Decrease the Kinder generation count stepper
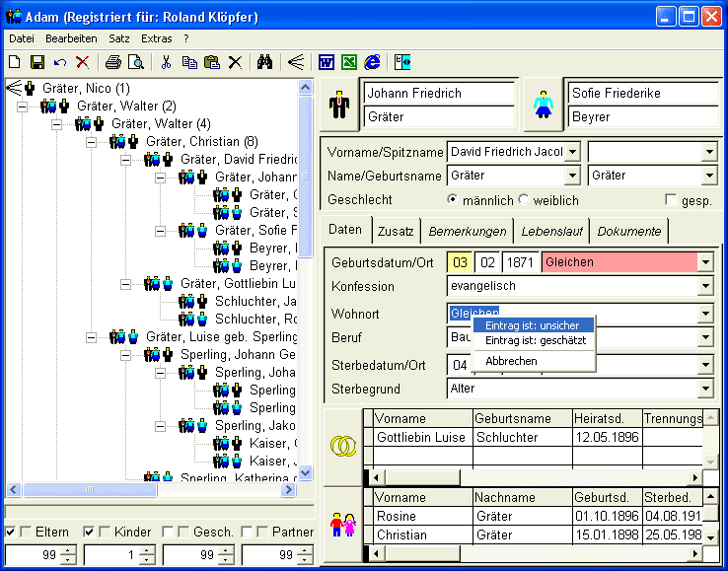The image size is (728, 571). point(147,559)
